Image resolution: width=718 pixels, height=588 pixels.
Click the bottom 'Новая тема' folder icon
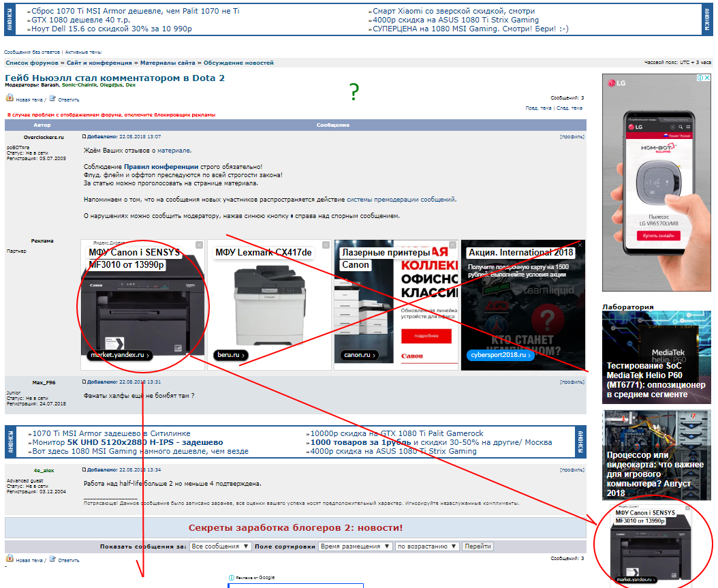point(10,559)
